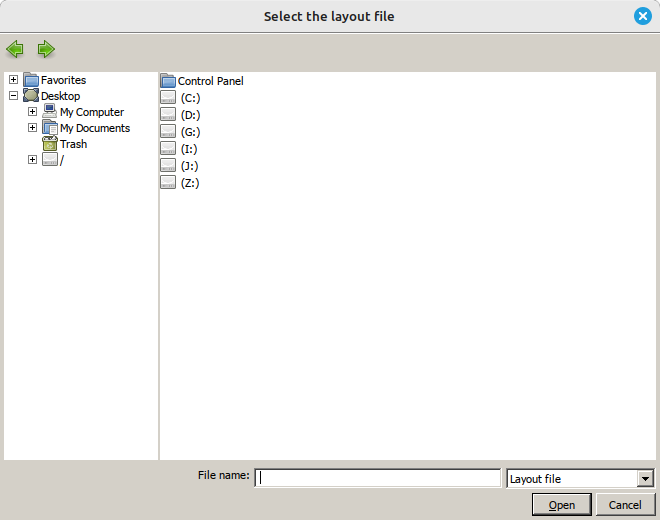Select the (J:) text entry
Image resolution: width=660 pixels, height=520 pixels.
189,166
